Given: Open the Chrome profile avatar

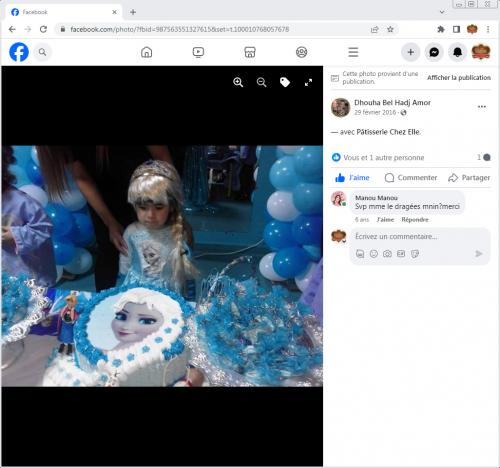Looking at the screenshot, I should [x=472, y=29].
